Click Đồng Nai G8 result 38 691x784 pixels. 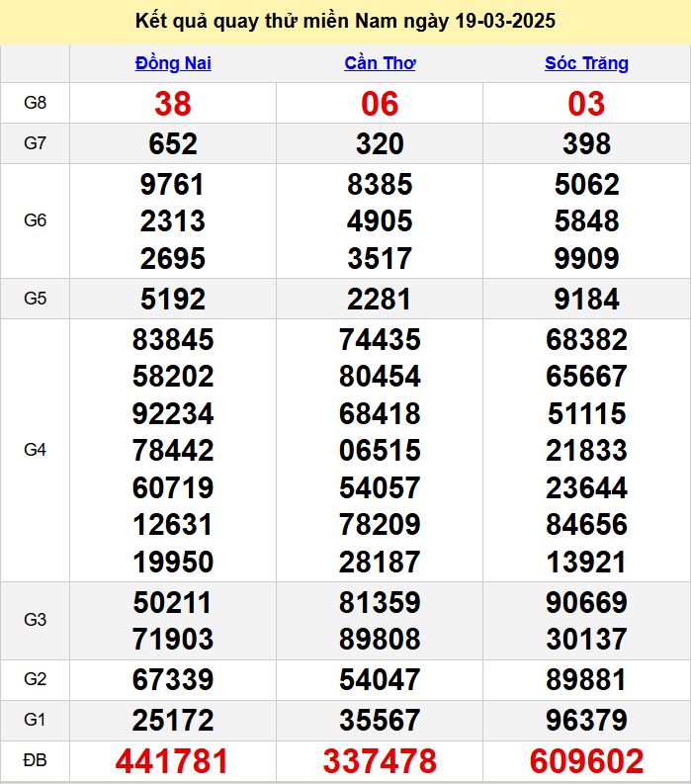[x=173, y=104]
